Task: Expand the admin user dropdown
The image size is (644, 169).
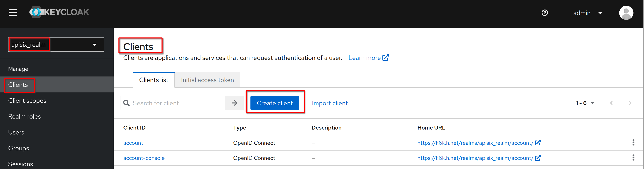Action: point(587,13)
